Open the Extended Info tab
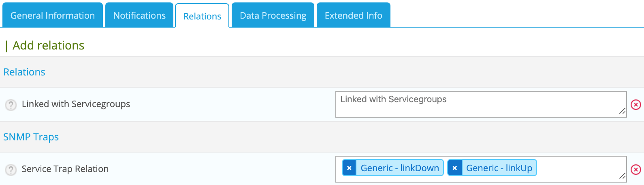 click(353, 15)
